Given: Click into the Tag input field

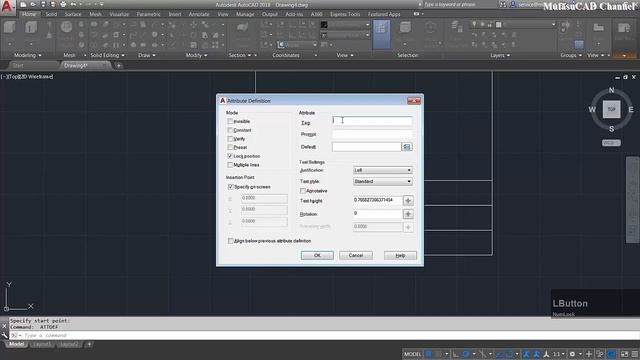Looking at the screenshot, I should (x=372, y=121).
